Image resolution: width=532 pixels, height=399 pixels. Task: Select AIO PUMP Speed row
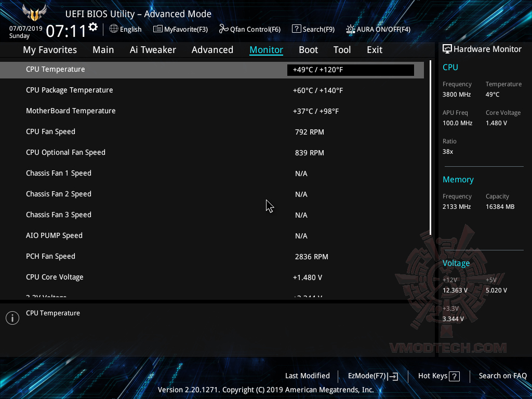[x=212, y=235]
